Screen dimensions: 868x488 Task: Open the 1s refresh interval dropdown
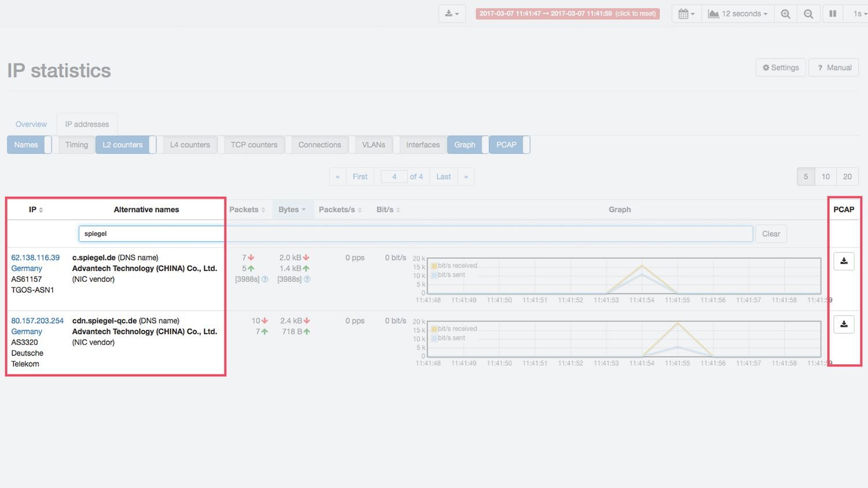[858, 13]
